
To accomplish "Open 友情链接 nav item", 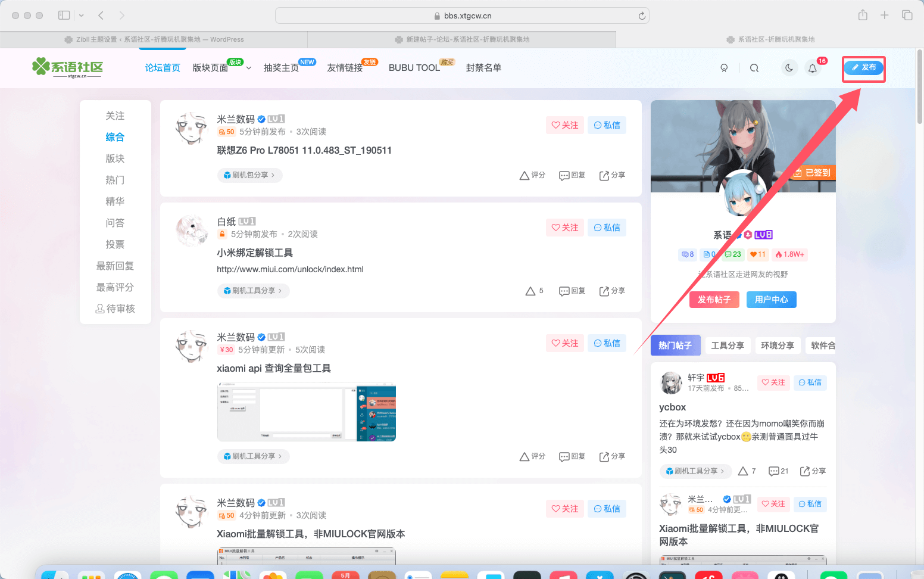I will (345, 68).
